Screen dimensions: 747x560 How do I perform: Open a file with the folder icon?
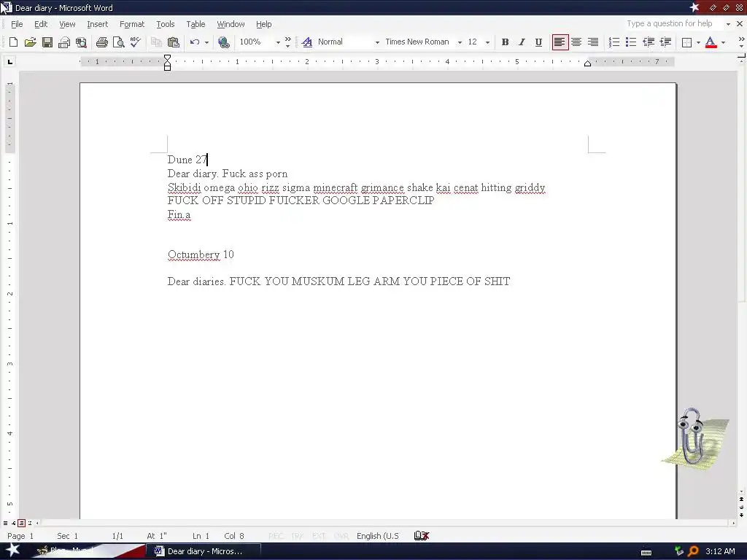[30, 42]
